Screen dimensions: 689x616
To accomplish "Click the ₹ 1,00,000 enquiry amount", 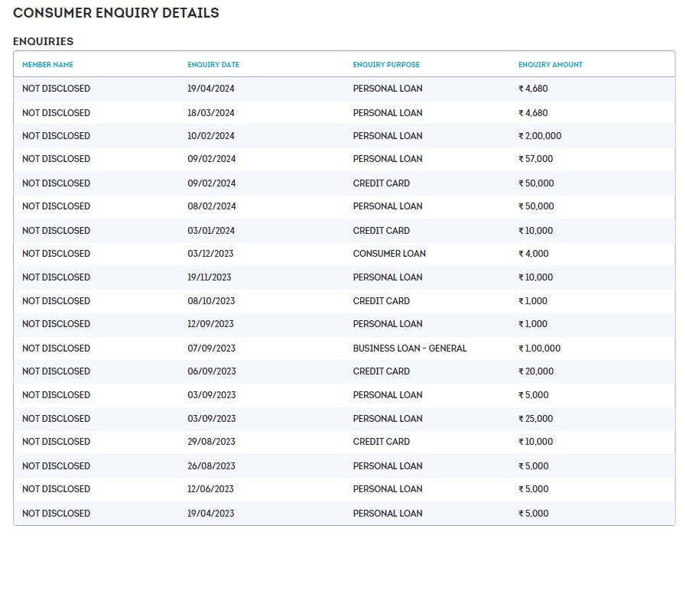I will click(539, 349).
